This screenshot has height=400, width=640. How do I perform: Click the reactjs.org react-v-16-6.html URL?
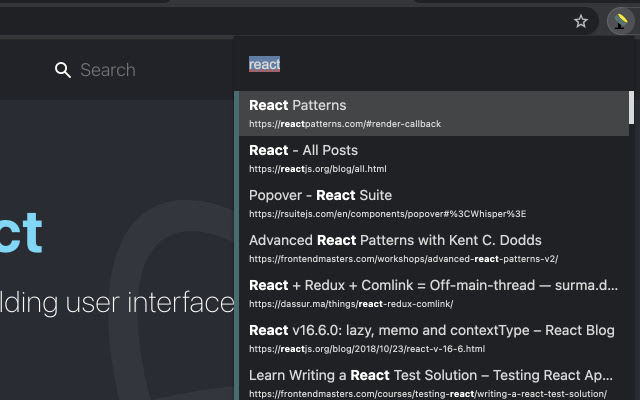click(x=367, y=349)
